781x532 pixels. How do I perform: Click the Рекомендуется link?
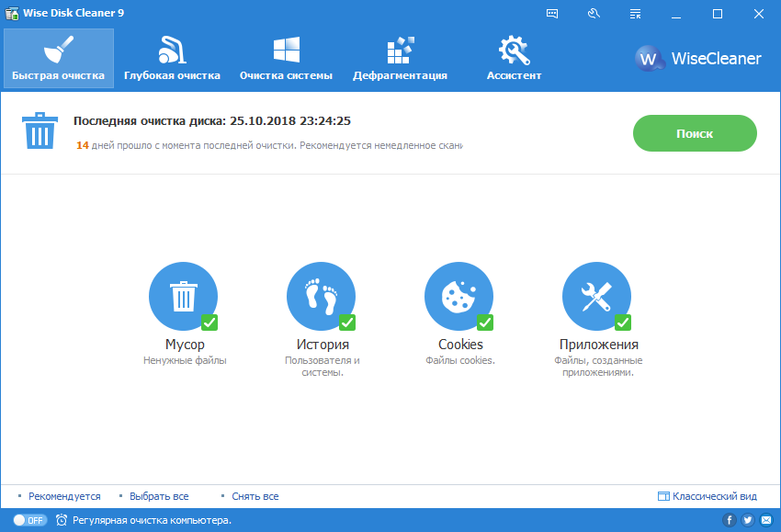pos(64,496)
